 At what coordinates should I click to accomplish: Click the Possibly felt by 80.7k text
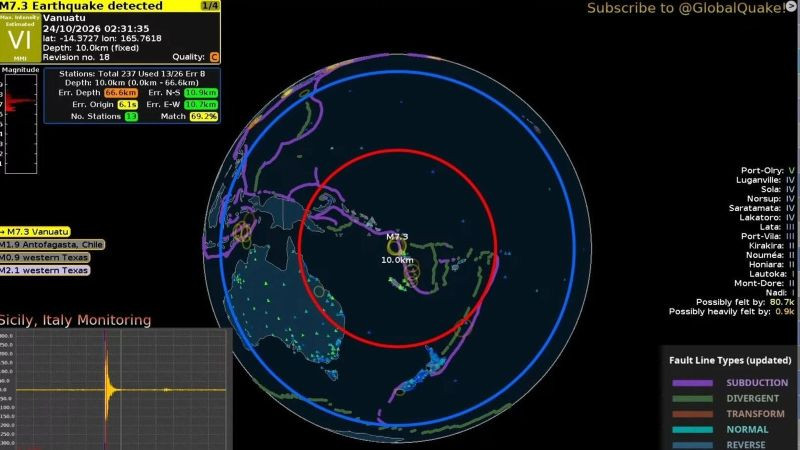745,302
